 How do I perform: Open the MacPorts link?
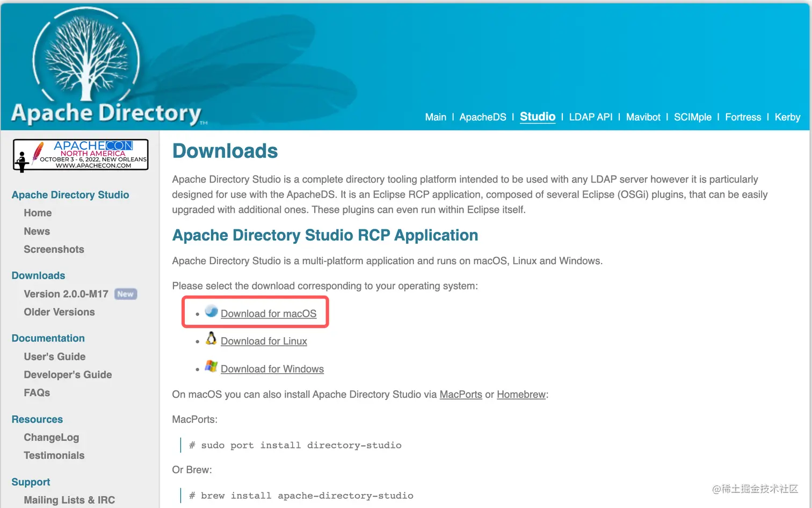coord(461,394)
